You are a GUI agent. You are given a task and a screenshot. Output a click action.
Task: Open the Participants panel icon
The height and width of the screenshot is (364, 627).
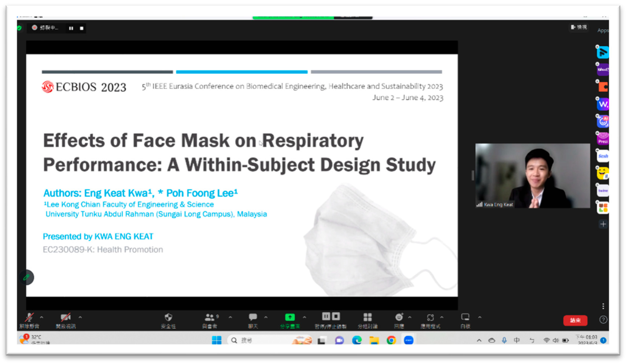coord(210,318)
